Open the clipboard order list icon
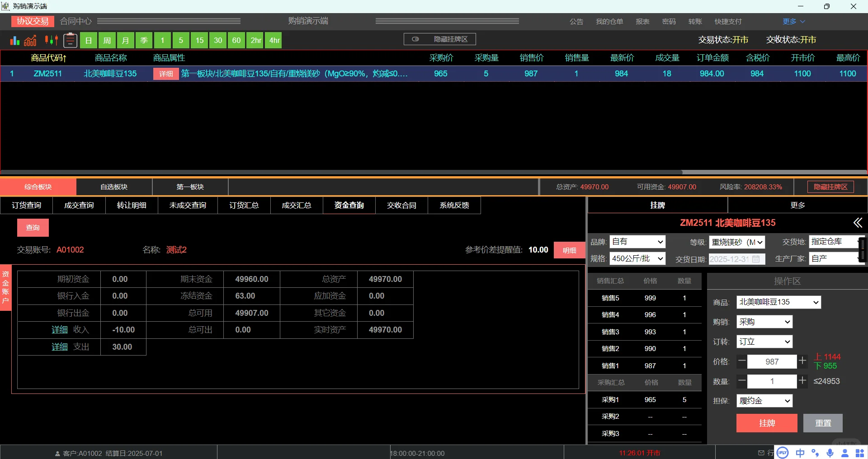Image resolution: width=868 pixels, height=459 pixels. coord(70,40)
